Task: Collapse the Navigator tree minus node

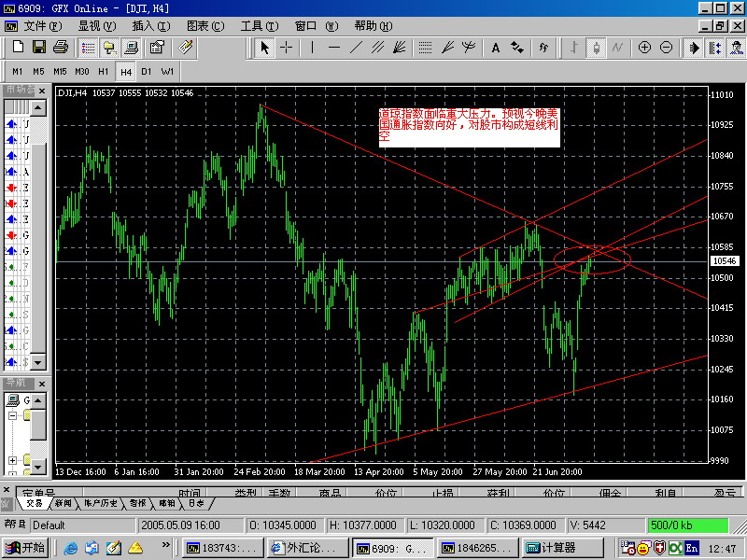Action: coord(13,415)
